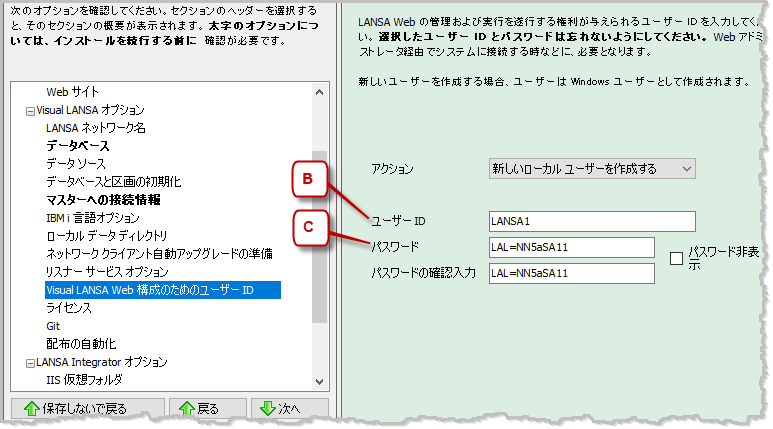Click the パスワードの確認入力 field
Screen dimensions: 773x429
coord(571,274)
